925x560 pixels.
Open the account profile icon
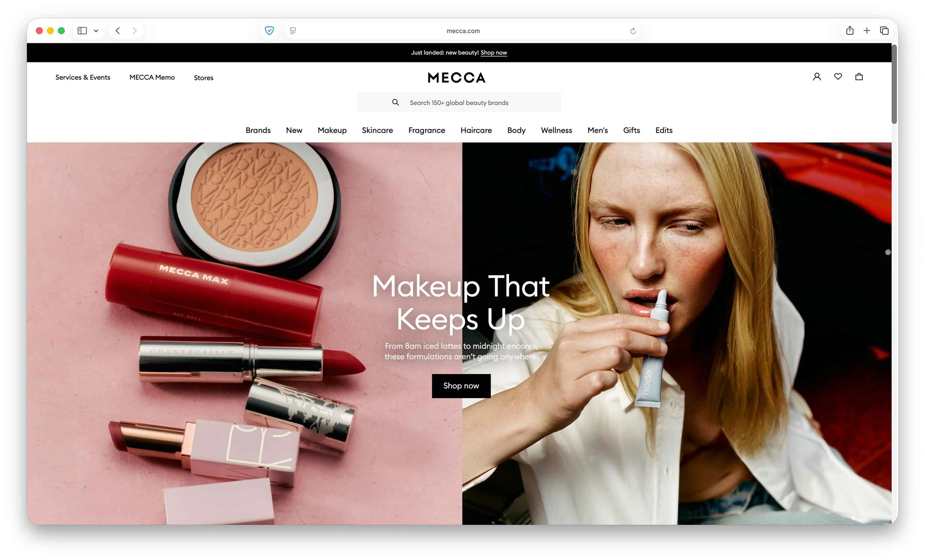817,77
